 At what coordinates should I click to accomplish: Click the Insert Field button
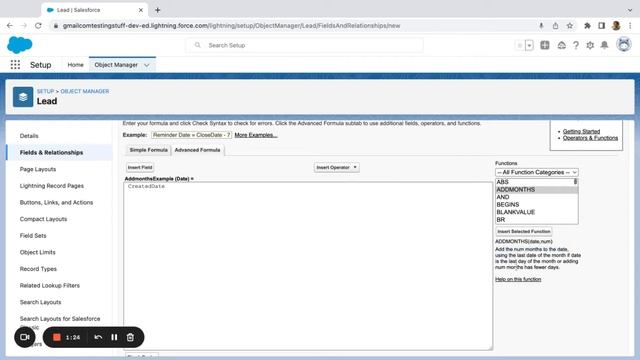coord(140,167)
